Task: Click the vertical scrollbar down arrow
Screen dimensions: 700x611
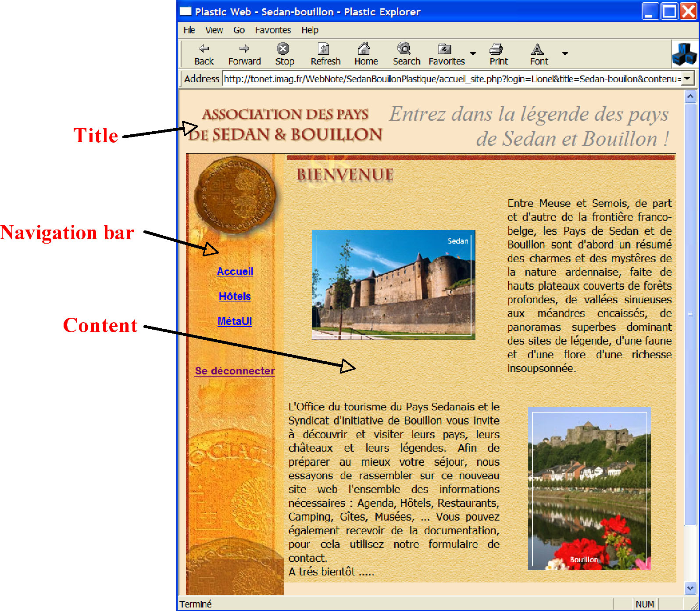Action: [x=690, y=588]
